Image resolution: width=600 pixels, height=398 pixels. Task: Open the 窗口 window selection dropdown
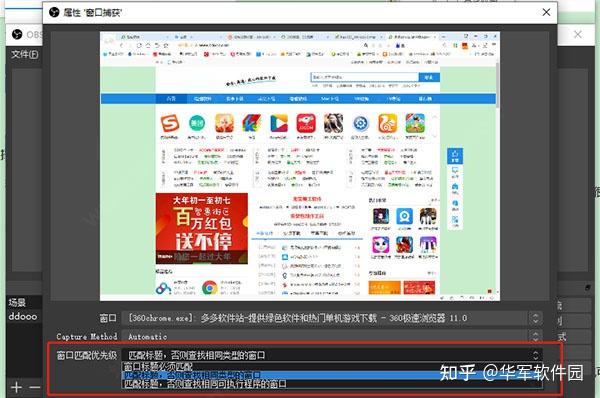click(332, 318)
